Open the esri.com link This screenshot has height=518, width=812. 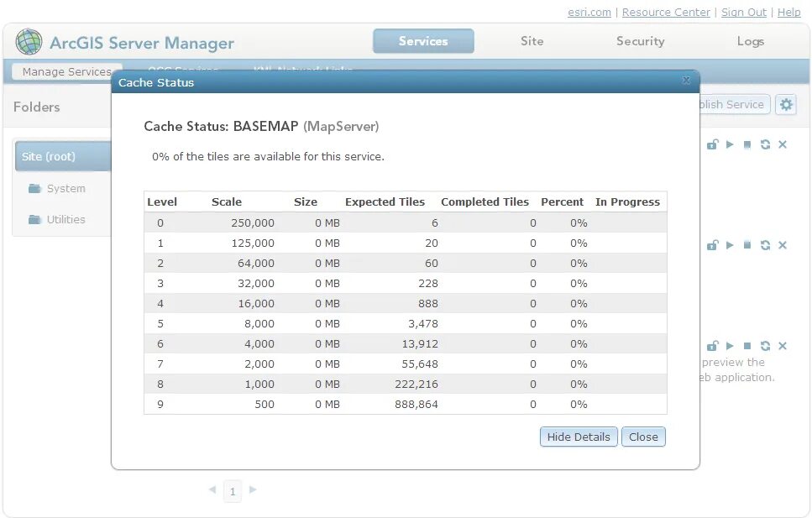pyautogui.click(x=589, y=13)
